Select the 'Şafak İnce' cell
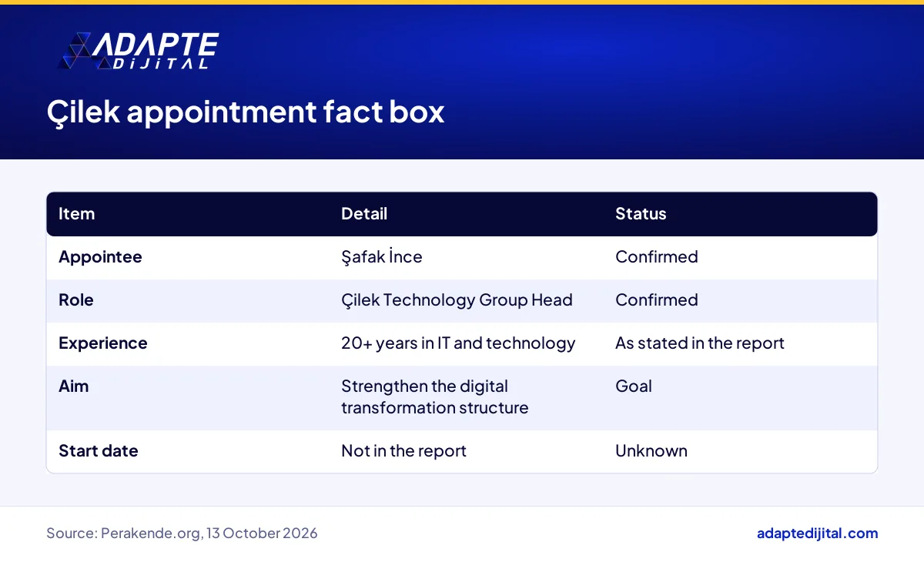 pyautogui.click(x=382, y=257)
